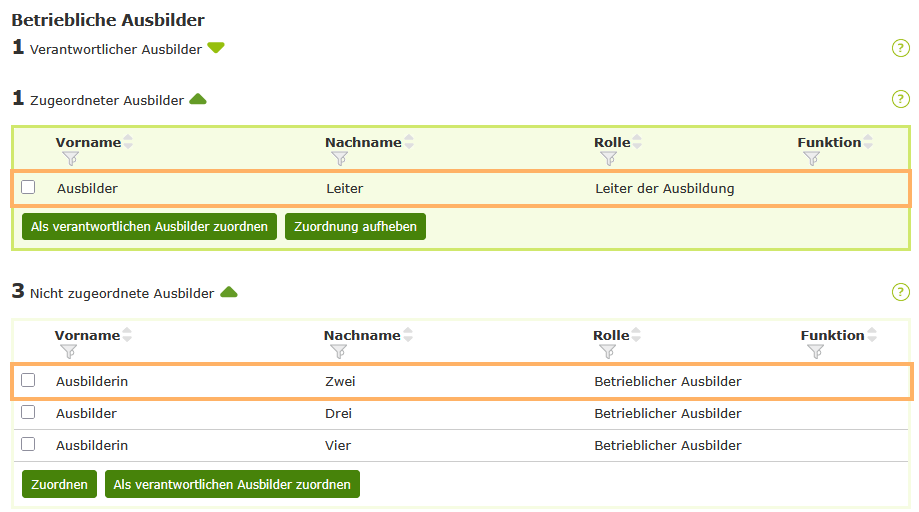Screen dimensions: 919x512
Task: Sort Funktion column in Zugeordneter Ausbilder table
Action: pyautogui.click(x=868, y=142)
